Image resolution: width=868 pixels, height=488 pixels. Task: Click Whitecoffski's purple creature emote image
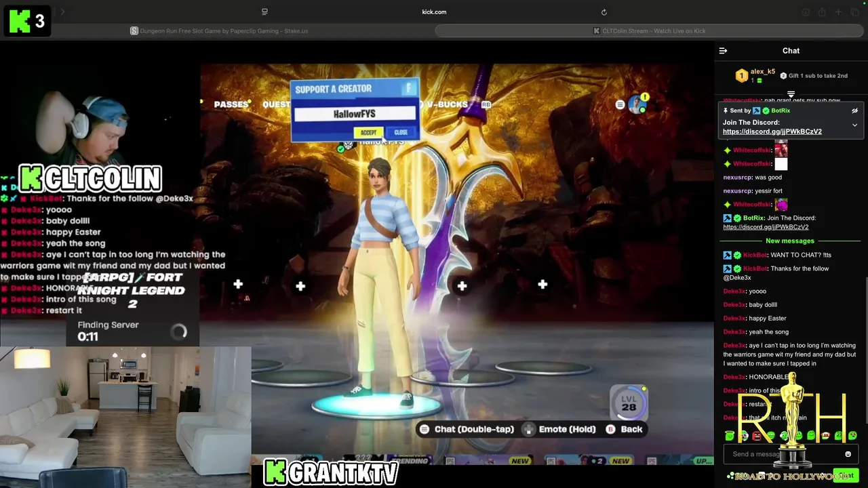coord(781,204)
